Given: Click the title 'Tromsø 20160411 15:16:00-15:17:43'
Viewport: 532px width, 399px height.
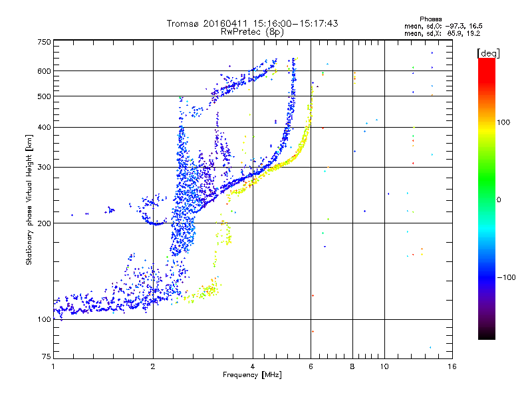Looking at the screenshot, I should click(x=252, y=23).
